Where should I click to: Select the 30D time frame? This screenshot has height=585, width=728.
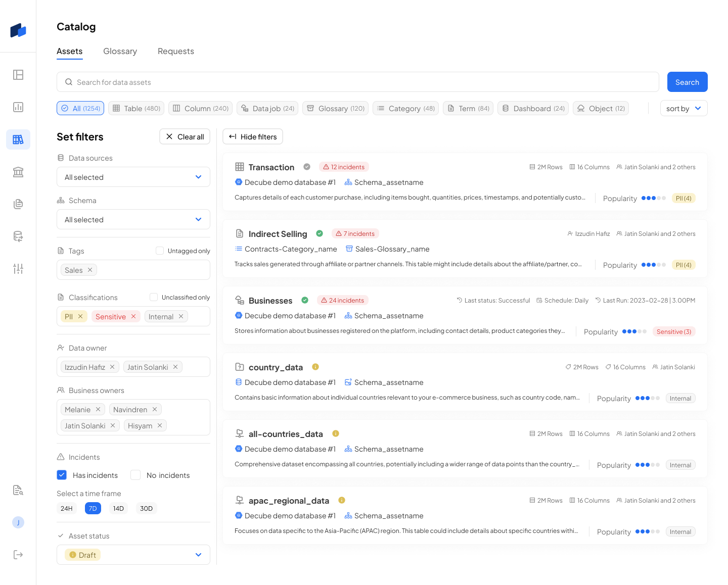[x=147, y=508]
